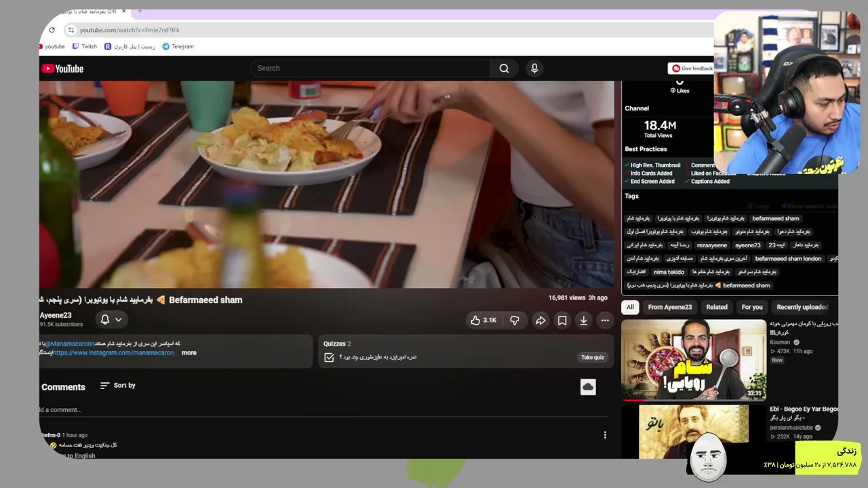Open options menu for Befnn-0's comment

pos(605,435)
